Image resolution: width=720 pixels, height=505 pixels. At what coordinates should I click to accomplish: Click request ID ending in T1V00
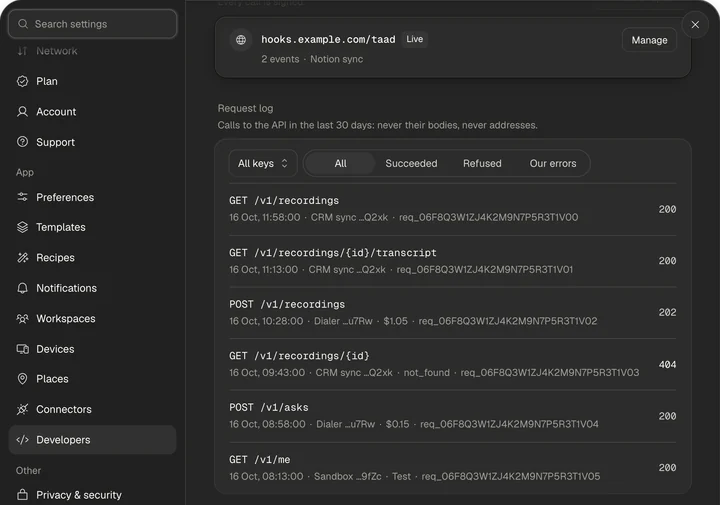click(488, 217)
